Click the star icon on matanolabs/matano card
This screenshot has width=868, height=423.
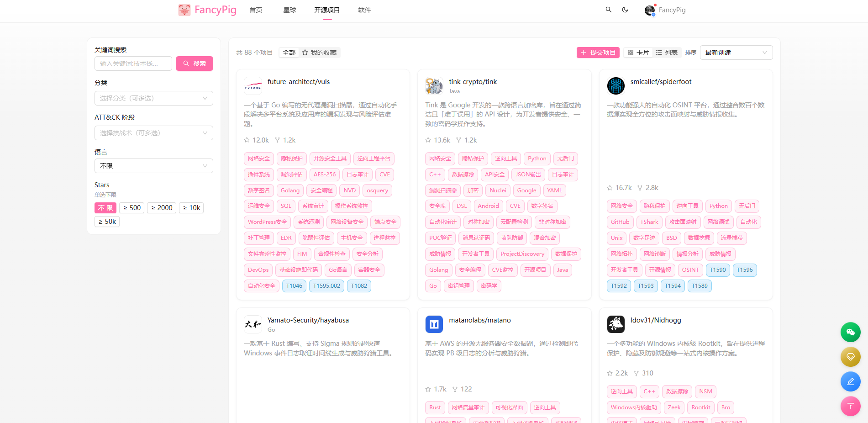coord(428,389)
